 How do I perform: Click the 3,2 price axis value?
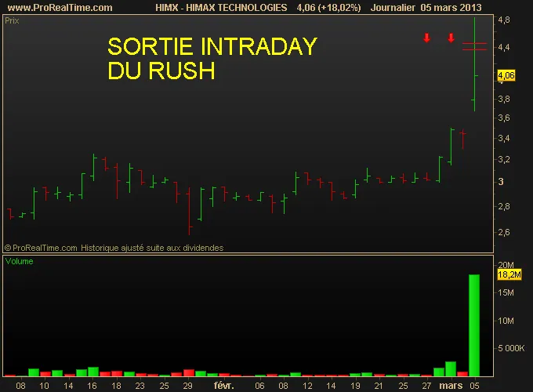504,159
